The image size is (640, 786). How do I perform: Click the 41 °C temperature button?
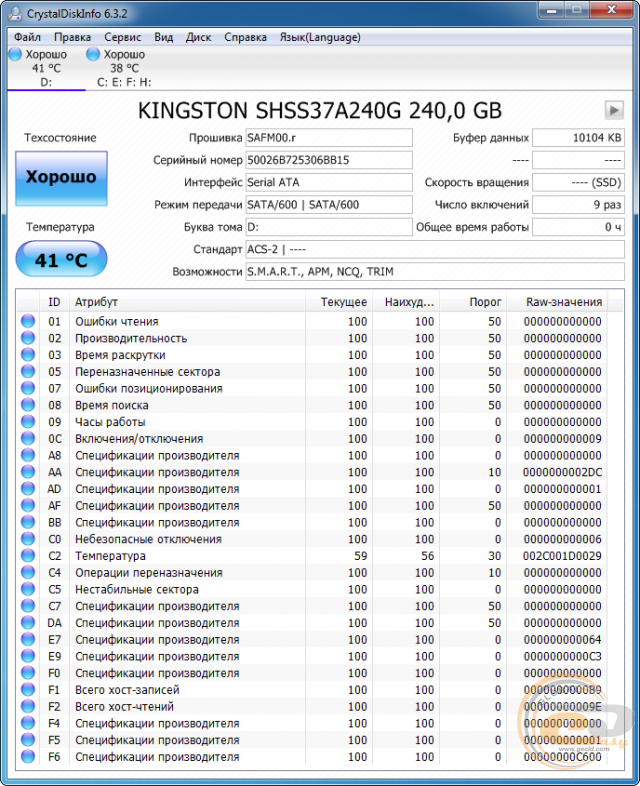(x=61, y=259)
